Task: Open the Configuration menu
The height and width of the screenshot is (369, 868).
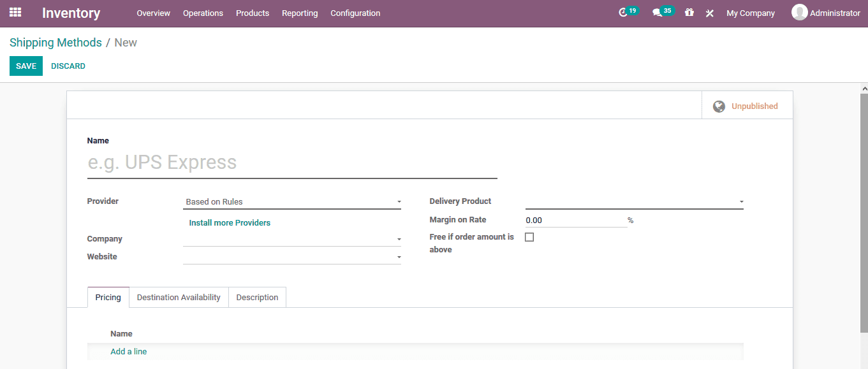Action: point(355,13)
